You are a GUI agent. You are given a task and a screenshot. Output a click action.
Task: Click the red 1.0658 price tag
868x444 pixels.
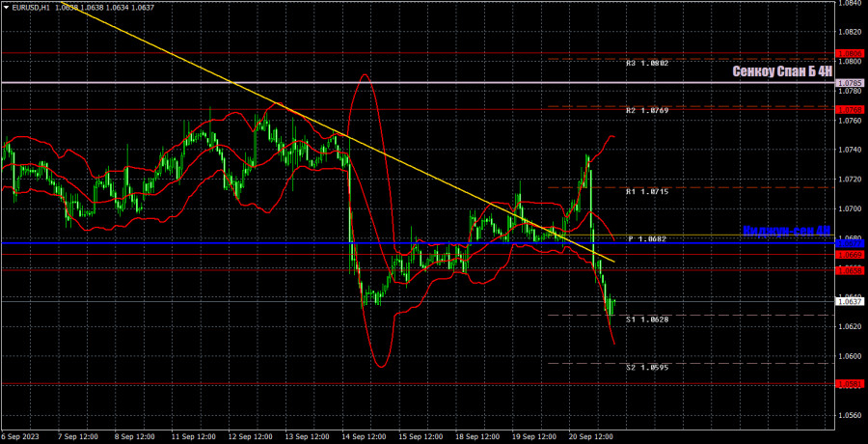pos(850,270)
